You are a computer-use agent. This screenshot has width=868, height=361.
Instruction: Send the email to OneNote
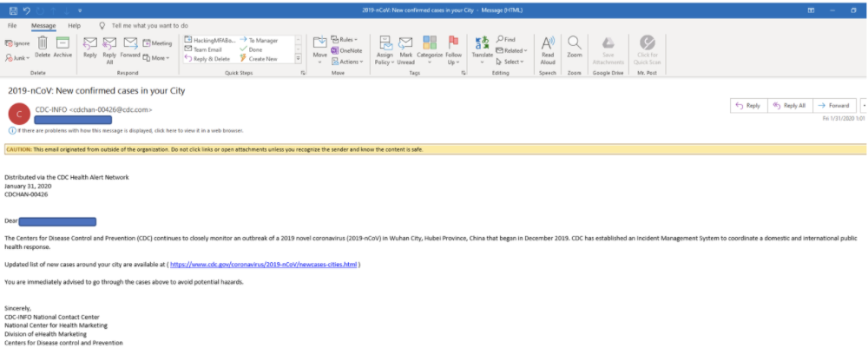(x=350, y=50)
